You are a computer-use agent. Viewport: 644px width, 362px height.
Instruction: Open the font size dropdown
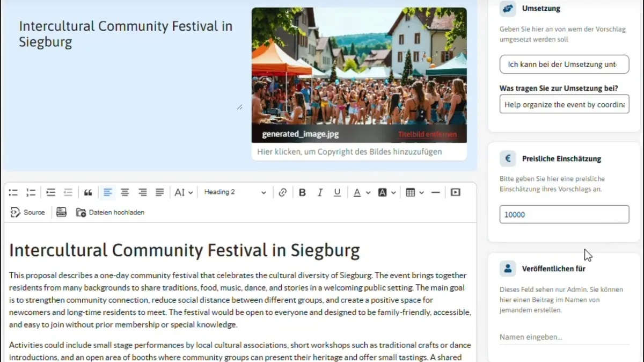click(184, 192)
